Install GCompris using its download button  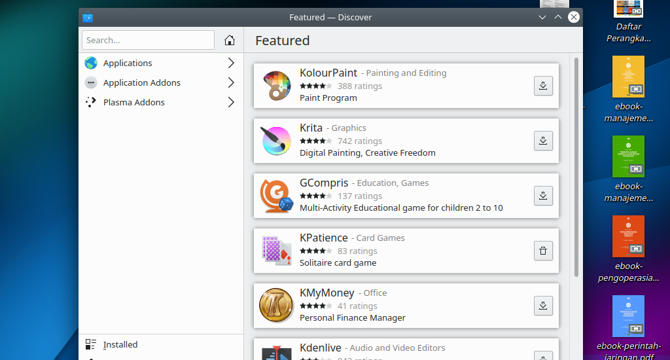(x=543, y=196)
